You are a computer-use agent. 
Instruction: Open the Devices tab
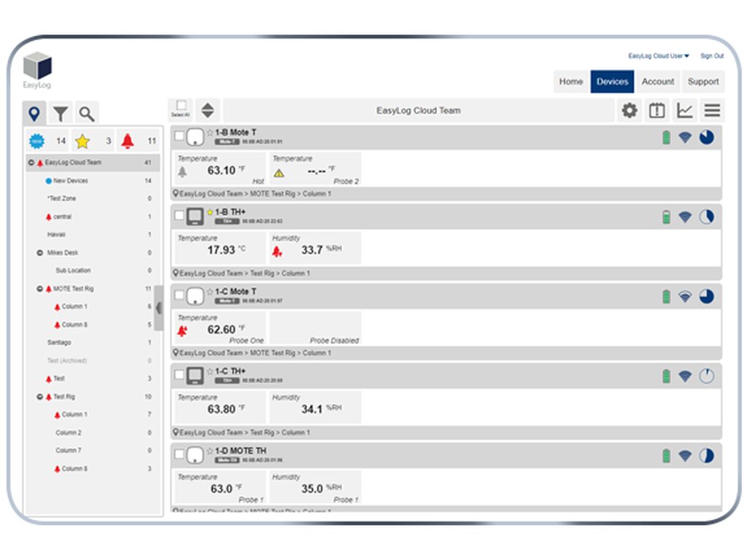[x=612, y=82]
